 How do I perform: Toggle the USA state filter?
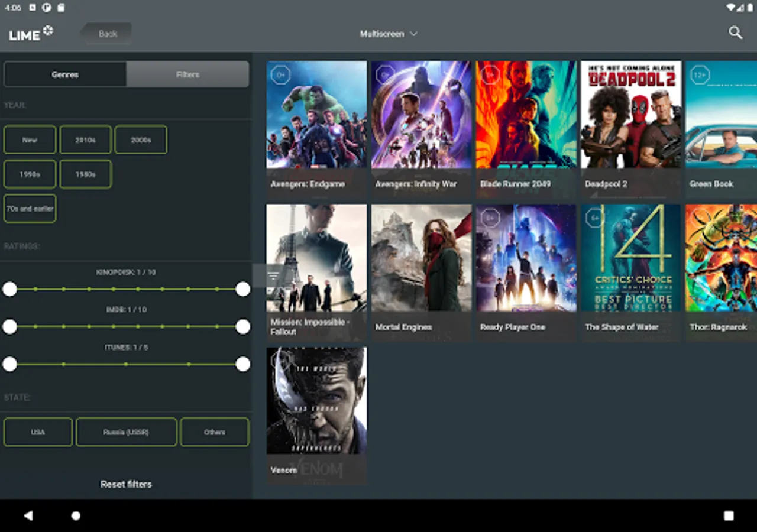tap(38, 432)
